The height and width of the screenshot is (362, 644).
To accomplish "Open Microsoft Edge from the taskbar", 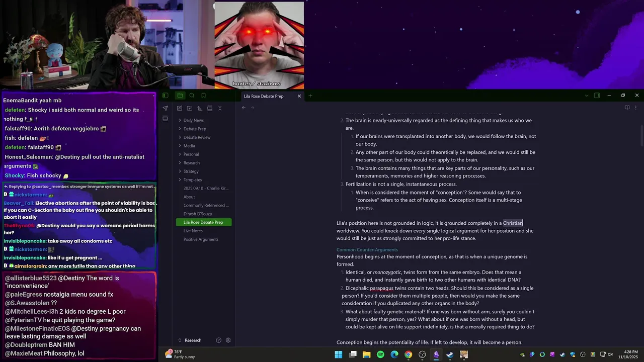I will [x=394, y=354].
